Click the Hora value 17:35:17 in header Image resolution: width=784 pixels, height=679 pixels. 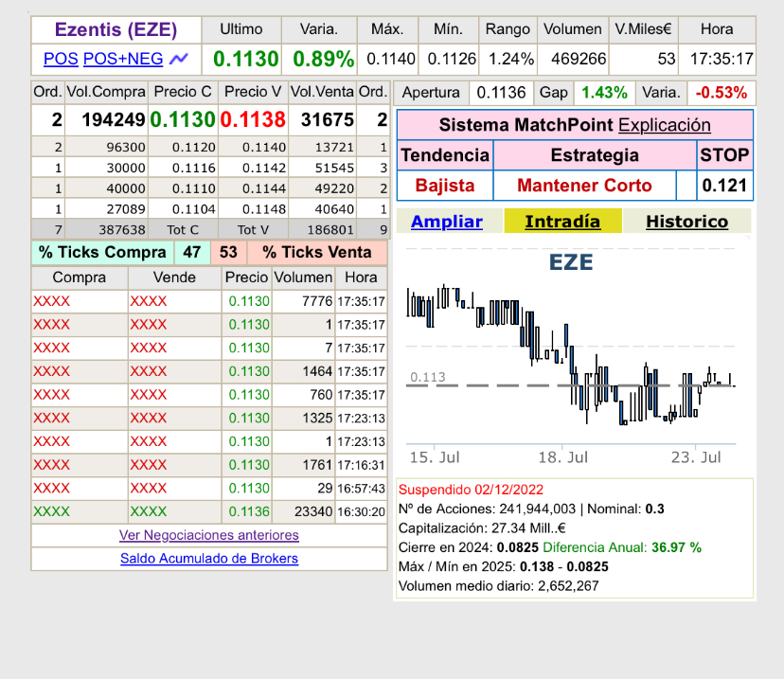722,59
